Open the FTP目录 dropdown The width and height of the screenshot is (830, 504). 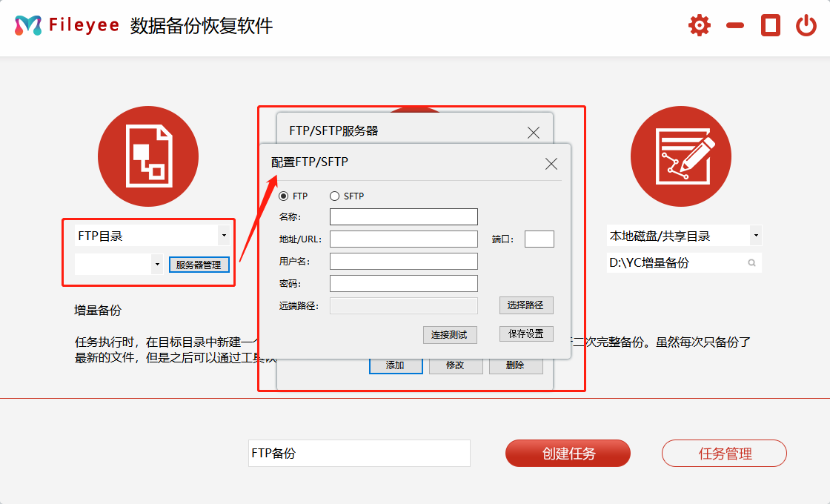223,235
